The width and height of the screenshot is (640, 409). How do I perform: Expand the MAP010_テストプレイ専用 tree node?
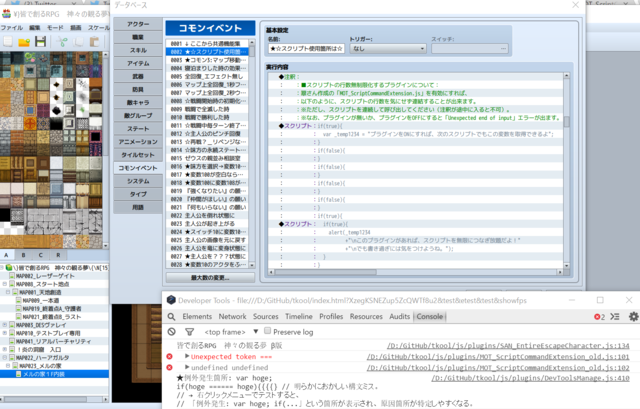click(4, 333)
